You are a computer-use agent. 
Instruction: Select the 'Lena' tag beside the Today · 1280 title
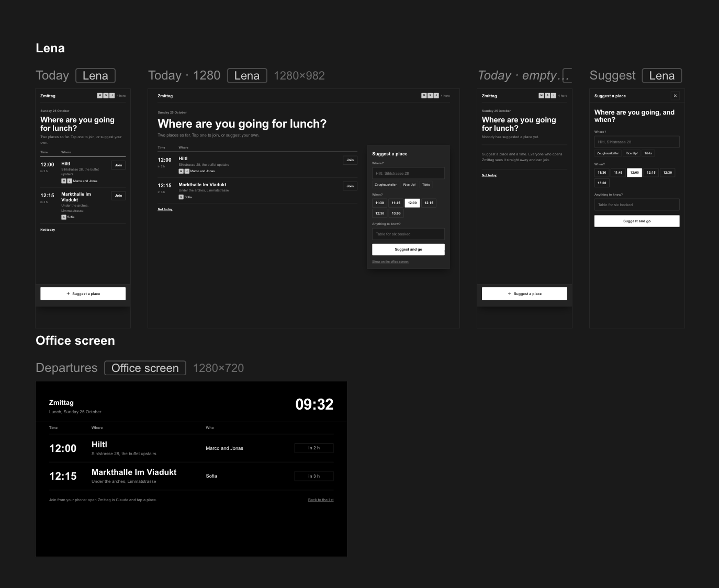[x=247, y=75]
